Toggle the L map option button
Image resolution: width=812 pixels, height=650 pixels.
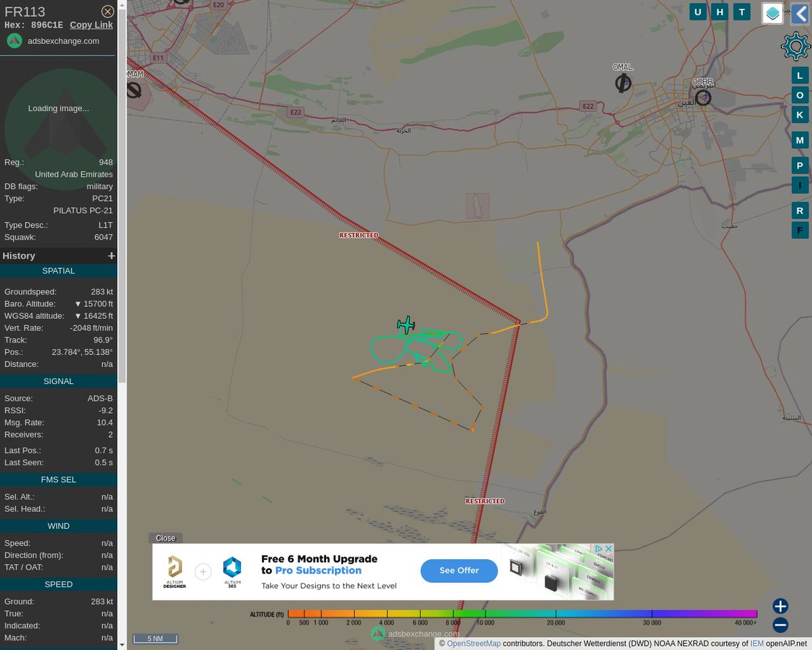pyautogui.click(x=800, y=76)
